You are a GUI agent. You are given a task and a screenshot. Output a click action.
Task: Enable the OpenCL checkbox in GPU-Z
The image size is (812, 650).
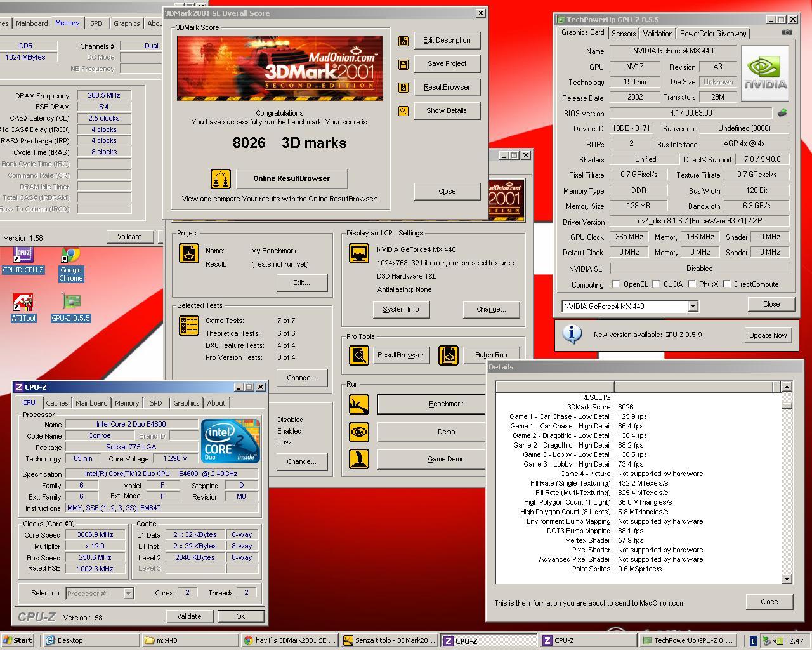[616, 284]
